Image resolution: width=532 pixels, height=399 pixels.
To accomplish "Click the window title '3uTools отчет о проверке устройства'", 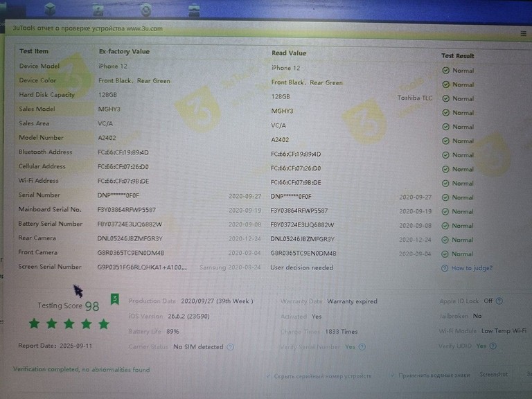I will (69, 28).
